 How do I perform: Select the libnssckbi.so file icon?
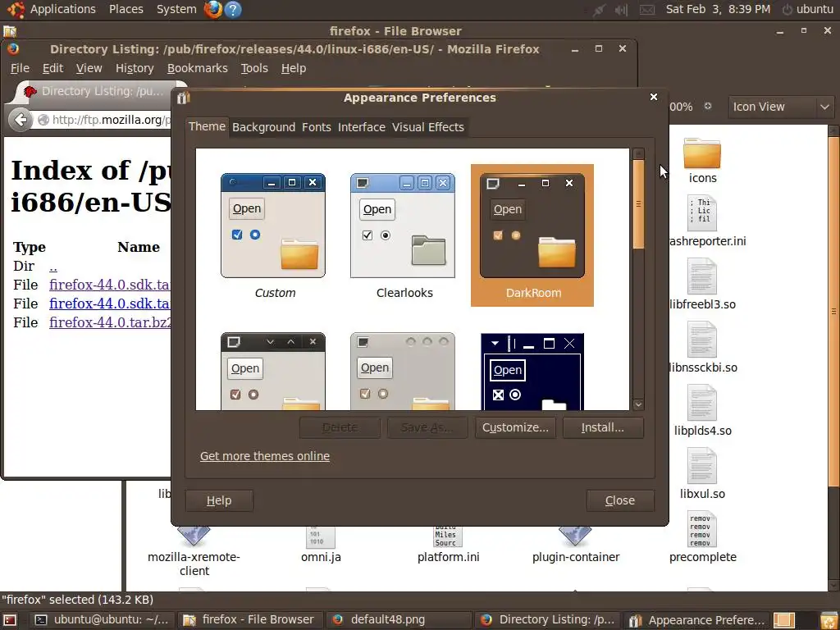coord(702,347)
